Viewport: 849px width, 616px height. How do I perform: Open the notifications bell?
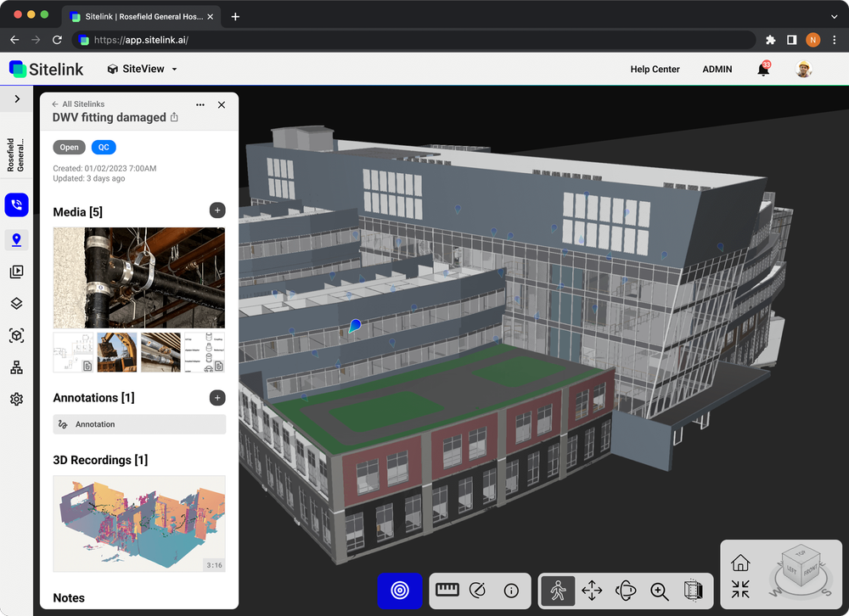pos(762,69)
